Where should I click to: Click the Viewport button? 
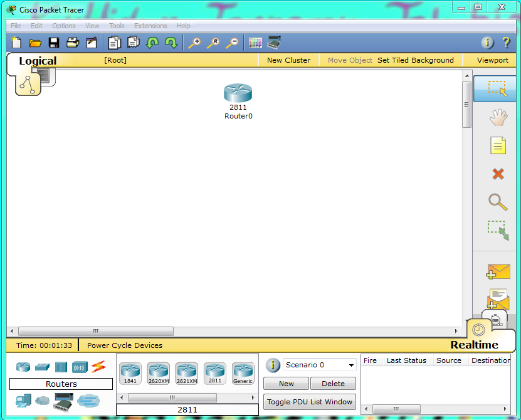[492, 60]
